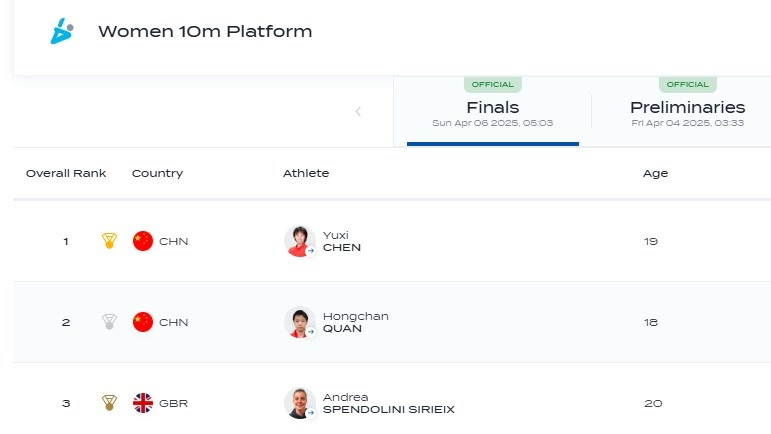Click the Great Britain flag icon
The width and height of the screenshot is (771, 434).
pyautogui.click(x=143, y=403)
